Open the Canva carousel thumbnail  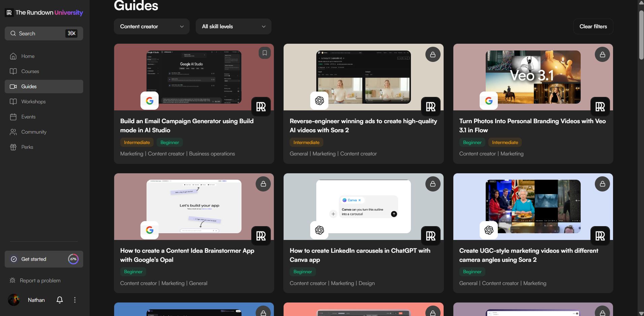coord(363,206)
